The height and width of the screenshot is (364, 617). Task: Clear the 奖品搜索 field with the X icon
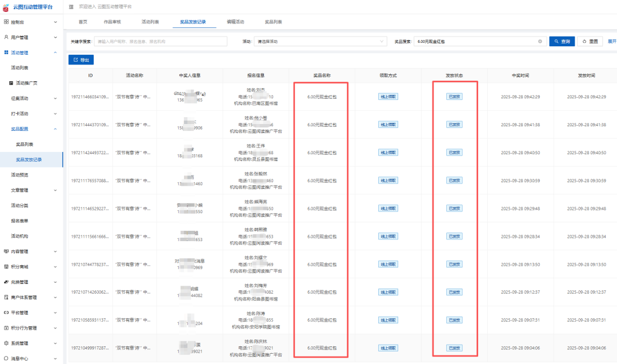click(540, 41)
